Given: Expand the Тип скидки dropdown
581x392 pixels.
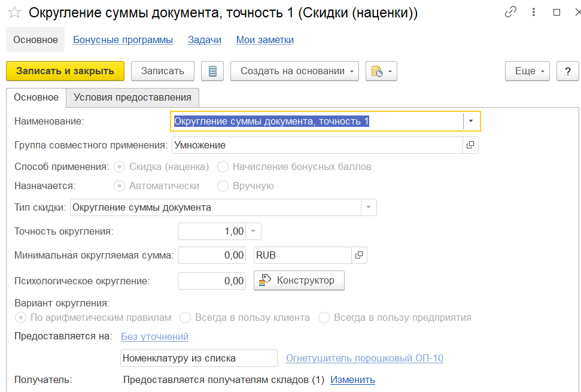Looking at the screenshot, I should pyautogui.click(x=369, y=207).
